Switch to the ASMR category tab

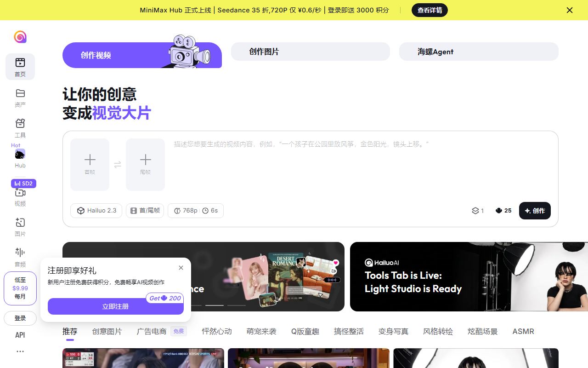point(523,331)
